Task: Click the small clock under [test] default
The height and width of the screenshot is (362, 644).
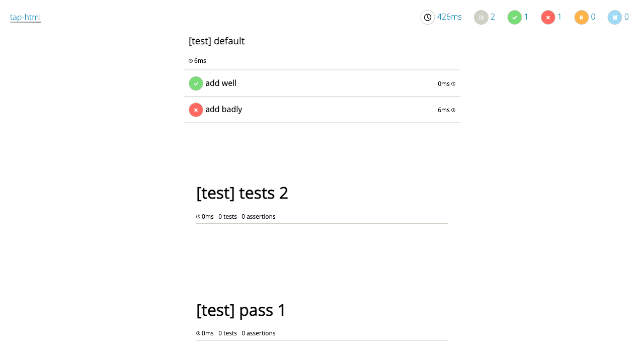Action: [x=191, y=61]
